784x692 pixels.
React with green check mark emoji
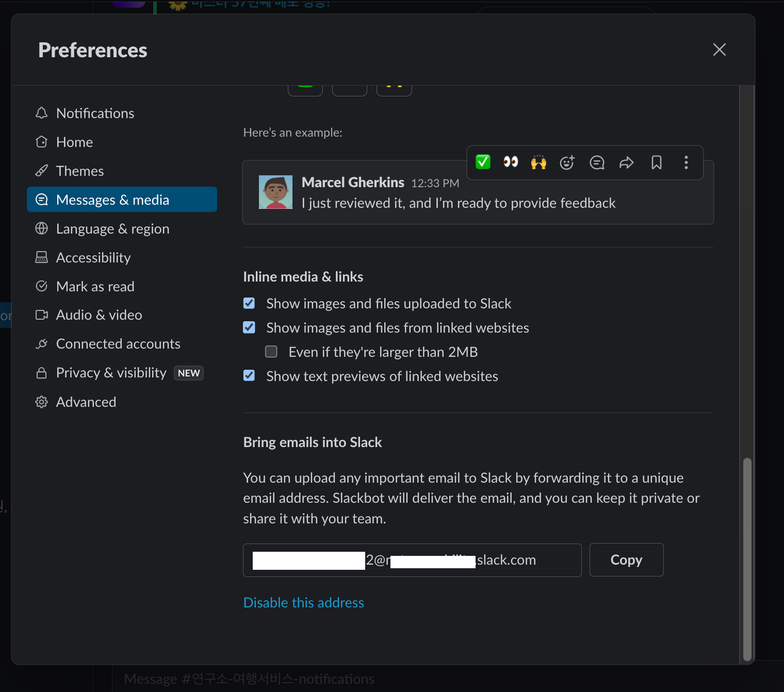(483, 162)
